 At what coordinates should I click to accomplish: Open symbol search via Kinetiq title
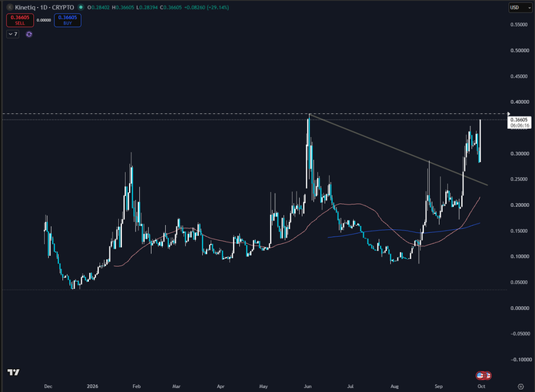click(x=25, y=7)
